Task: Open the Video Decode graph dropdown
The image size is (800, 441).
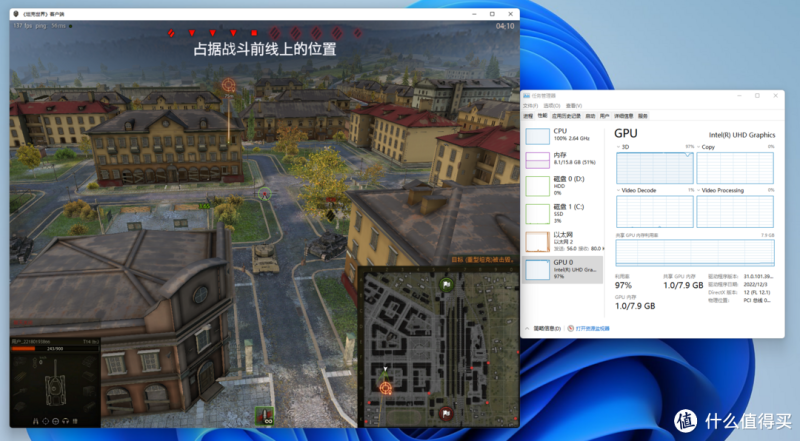Action: click(621, 190)
